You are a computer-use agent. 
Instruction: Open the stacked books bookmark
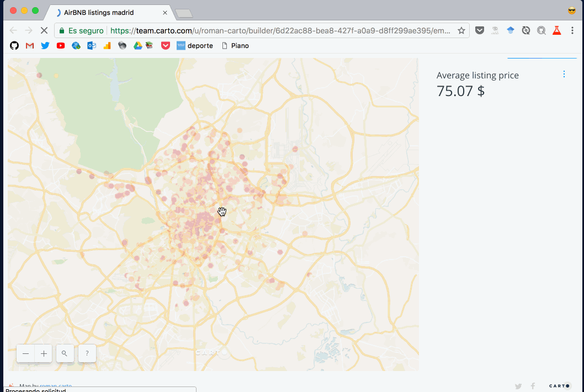pyautogui.click(x=150, y=45)
